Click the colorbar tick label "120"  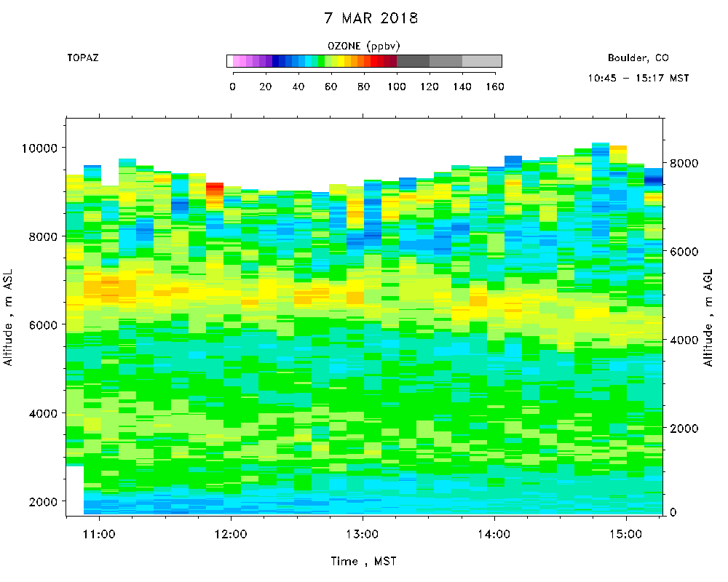[430, 87]
